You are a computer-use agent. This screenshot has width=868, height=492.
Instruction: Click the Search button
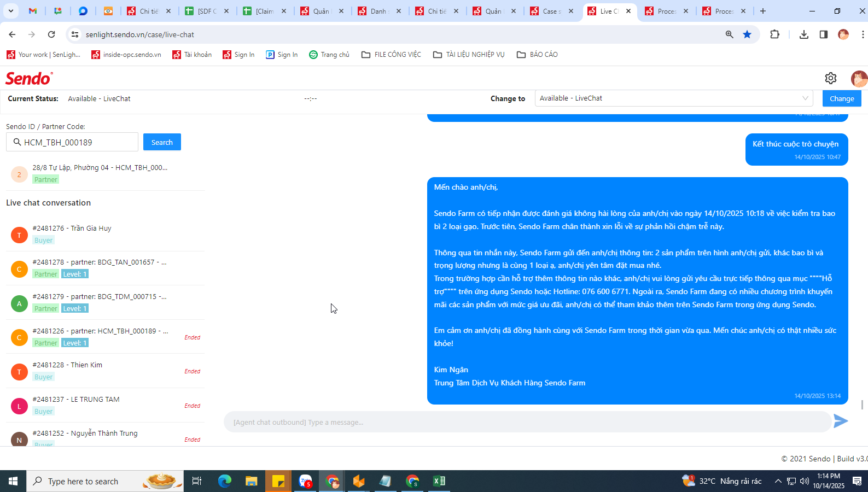coord(162,142)
